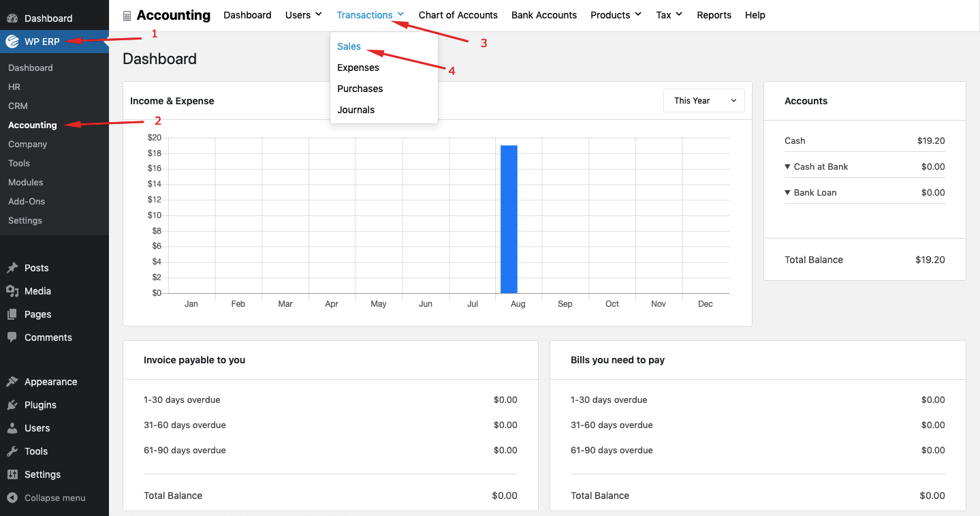This screenshot has width=980, height=516.
Task: Click the blue August bar in chart
Action: click(509, 218)
